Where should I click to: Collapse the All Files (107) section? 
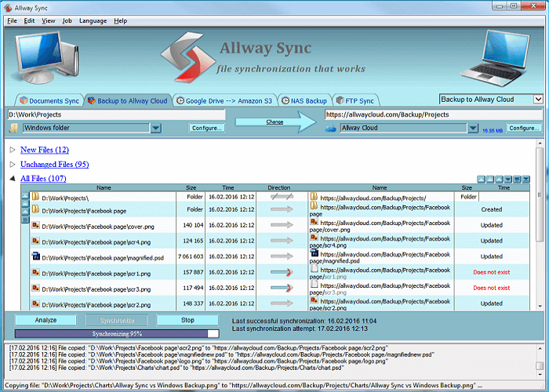(x=12, y=180)
